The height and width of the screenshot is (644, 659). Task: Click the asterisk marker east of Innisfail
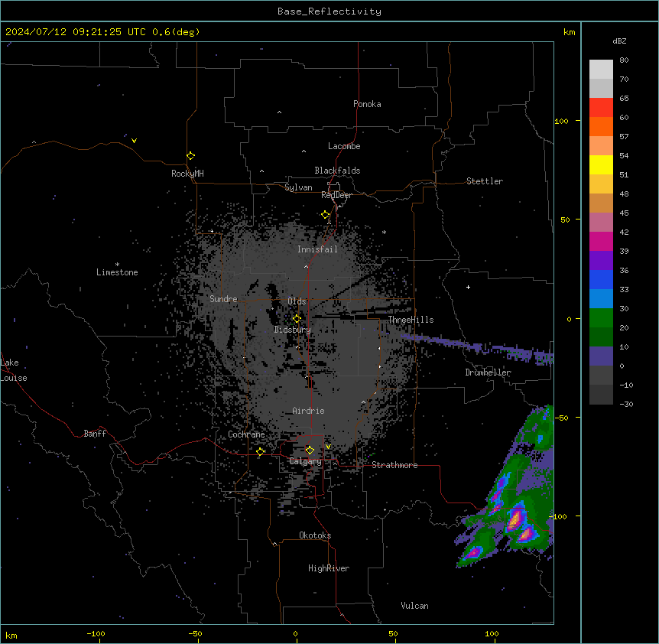coord(384,232)
